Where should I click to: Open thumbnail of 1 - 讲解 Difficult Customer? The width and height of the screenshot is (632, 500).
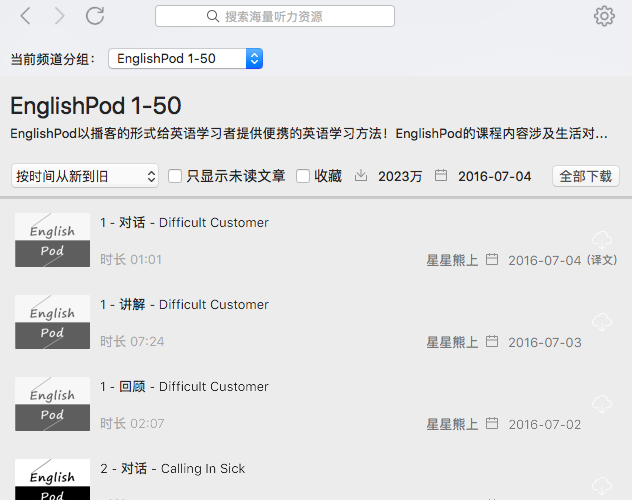(52, 322)
